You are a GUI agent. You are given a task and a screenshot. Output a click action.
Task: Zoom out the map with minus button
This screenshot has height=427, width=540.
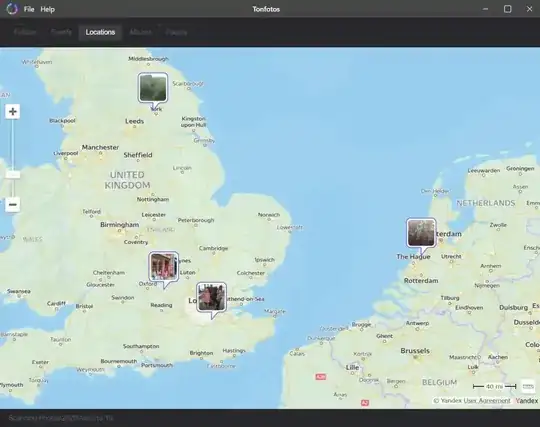coord(13,205)
